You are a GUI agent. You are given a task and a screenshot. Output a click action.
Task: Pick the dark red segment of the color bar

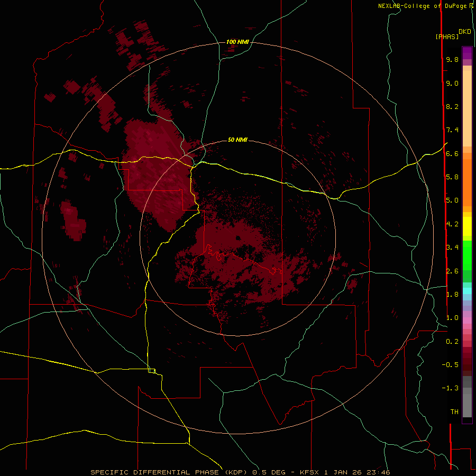467,361
